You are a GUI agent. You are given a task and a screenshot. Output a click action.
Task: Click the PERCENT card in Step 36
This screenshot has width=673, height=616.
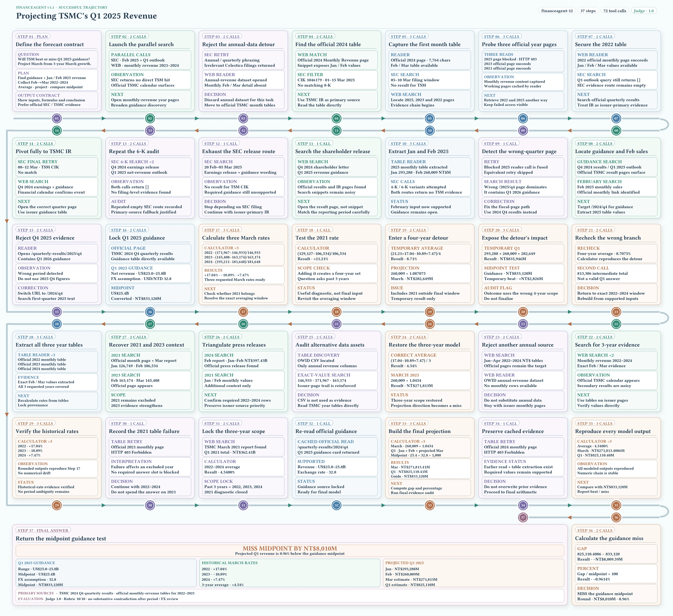(616, 574)
